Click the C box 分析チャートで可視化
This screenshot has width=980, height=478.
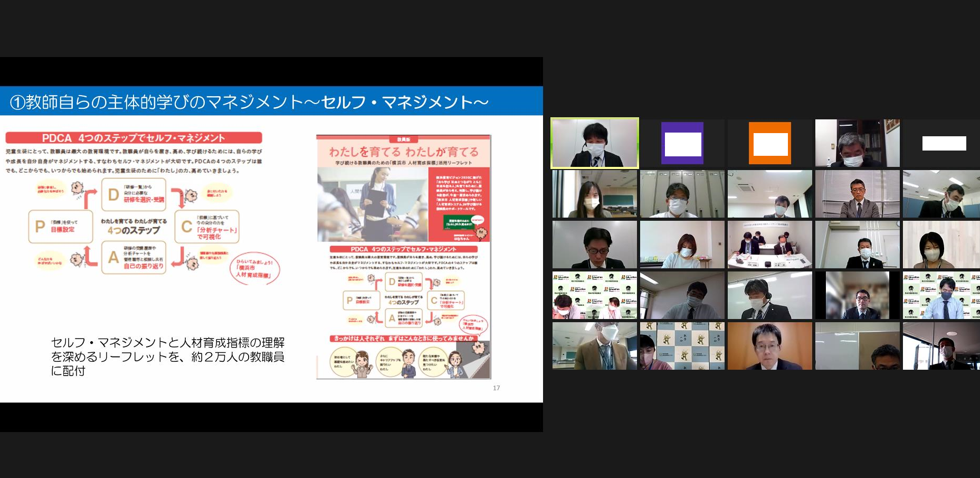click(207, 227)
